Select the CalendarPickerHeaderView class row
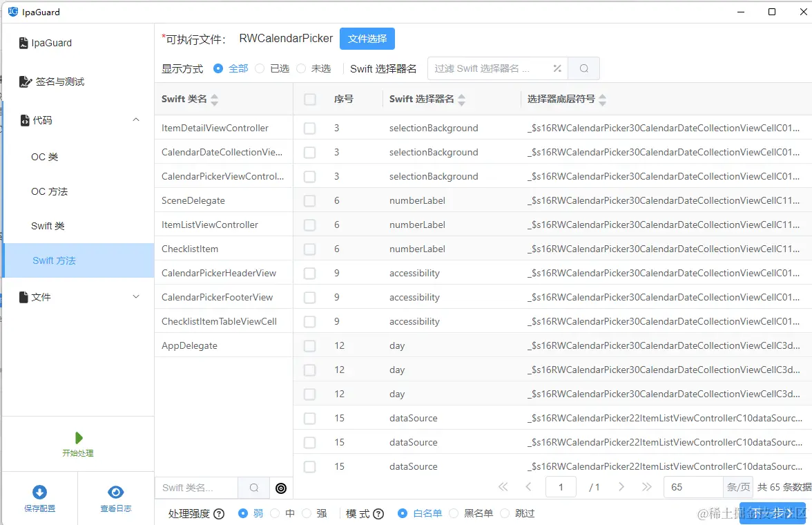Viewport: 812px width, 525px height. pos(224,273)
